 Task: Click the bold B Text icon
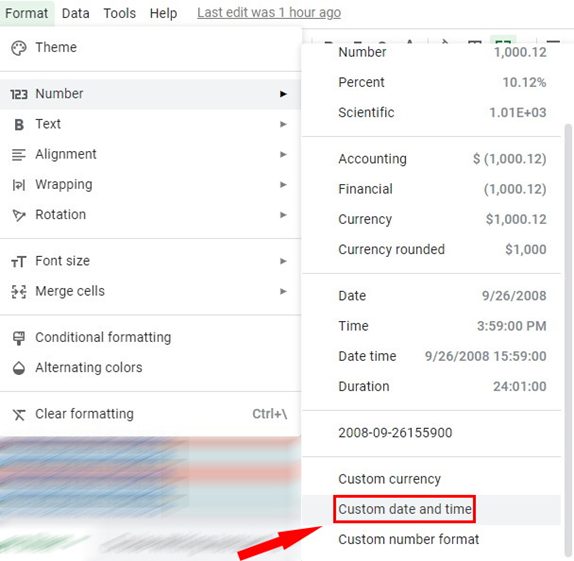[x=19, y=125]
